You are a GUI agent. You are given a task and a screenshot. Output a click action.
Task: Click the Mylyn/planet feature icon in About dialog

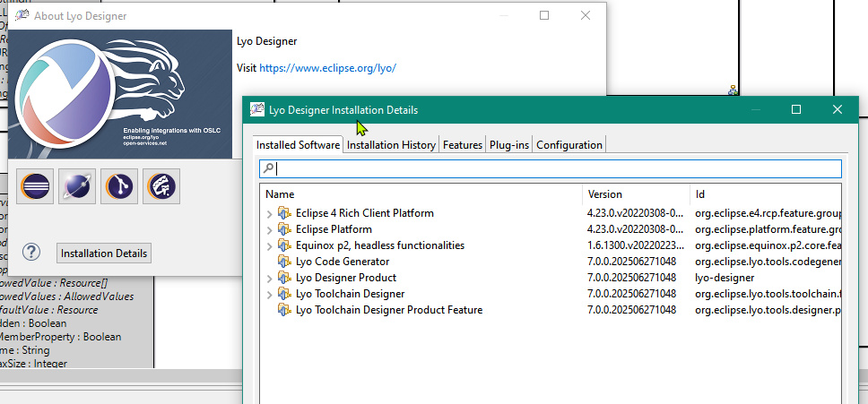77,186
